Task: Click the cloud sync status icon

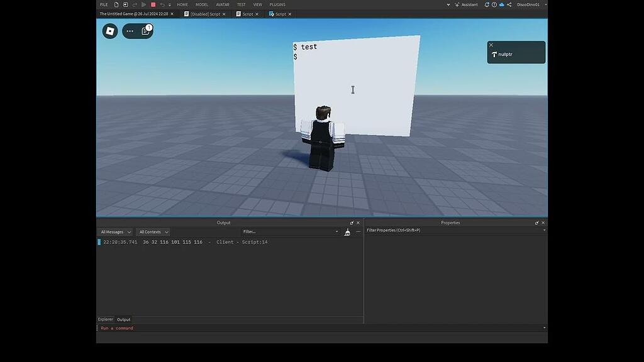Action: pyautogui.click(x=501, y=4)
